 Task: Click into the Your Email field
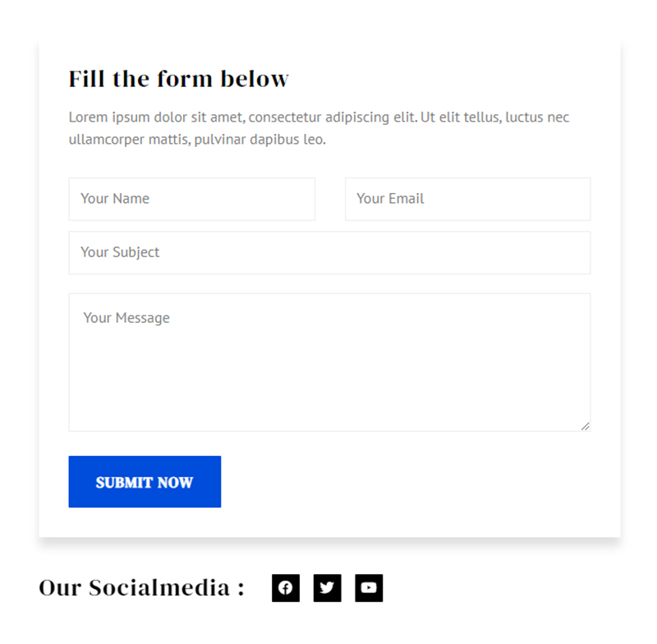click(x=467, y=199)
